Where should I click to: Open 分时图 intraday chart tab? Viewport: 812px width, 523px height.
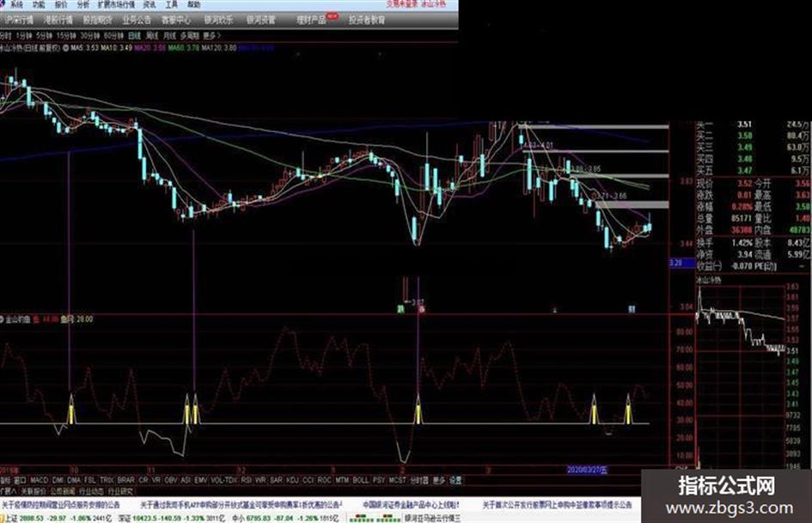pyautogui.click(x=419, y=481)
